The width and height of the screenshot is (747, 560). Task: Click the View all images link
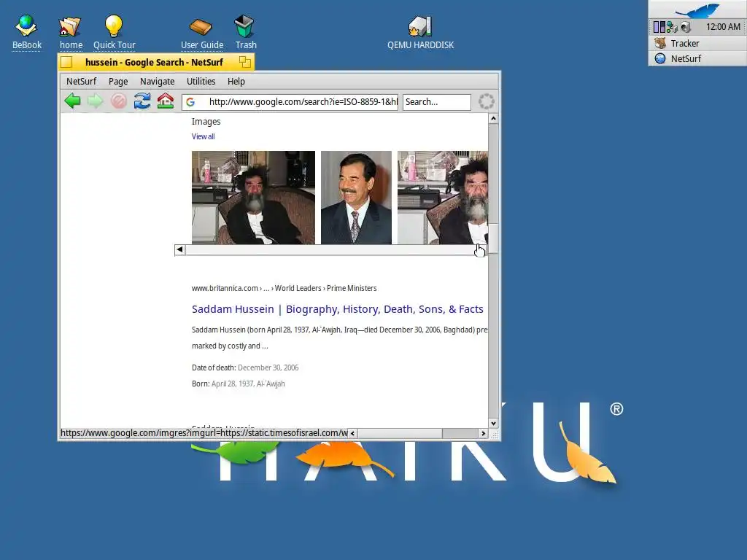pyautogui.click(x=203, y=136)
